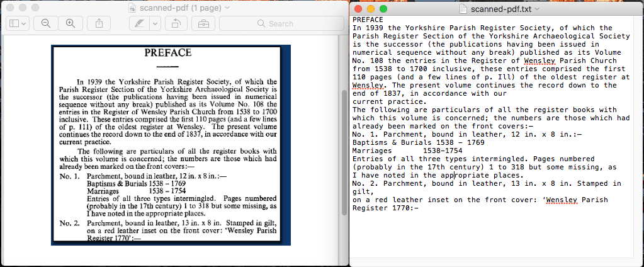Select the Highlight pen tool
644x267 pixels.
[x=139, y=23]
